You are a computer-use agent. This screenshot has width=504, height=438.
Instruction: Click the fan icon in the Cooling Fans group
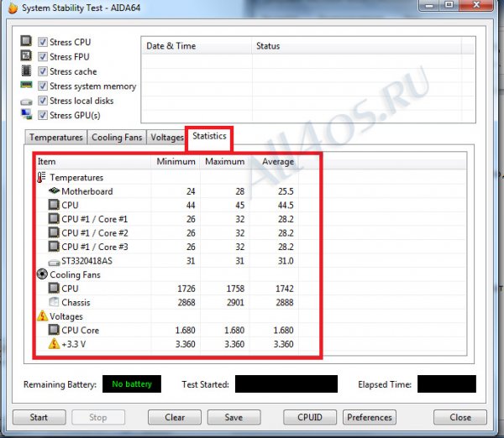tap(42, 274)
